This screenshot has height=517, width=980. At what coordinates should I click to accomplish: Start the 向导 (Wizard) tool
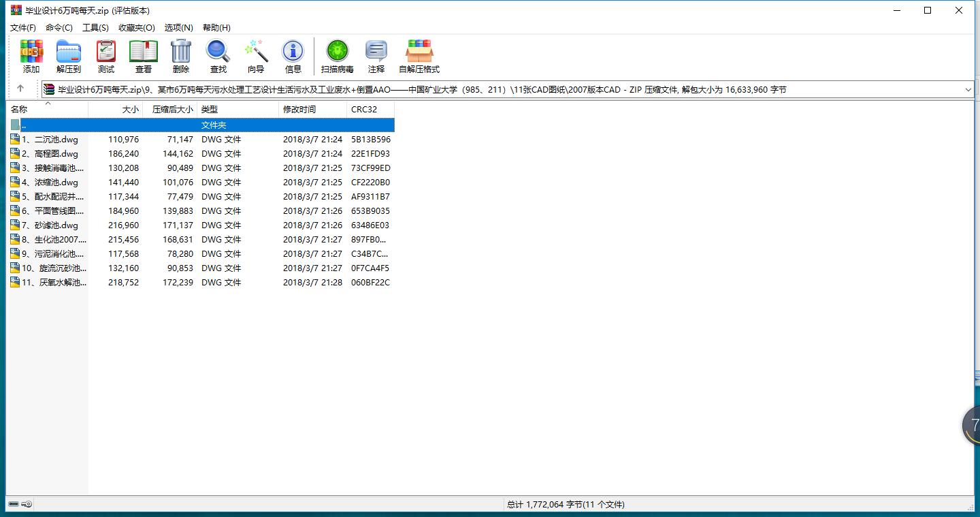point(257,56)
